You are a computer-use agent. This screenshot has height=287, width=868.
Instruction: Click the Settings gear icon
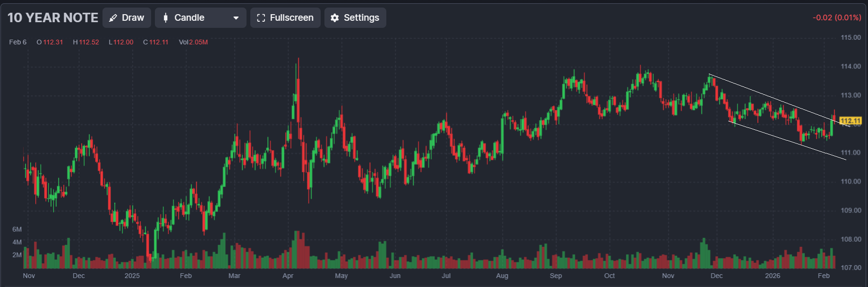click(335, 18)
